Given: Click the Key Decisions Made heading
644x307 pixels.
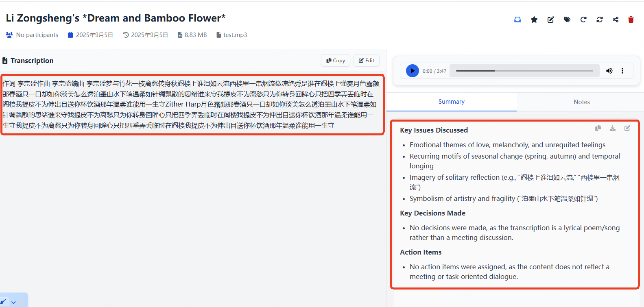Looking at the screenshot, I should click(432, 213).
